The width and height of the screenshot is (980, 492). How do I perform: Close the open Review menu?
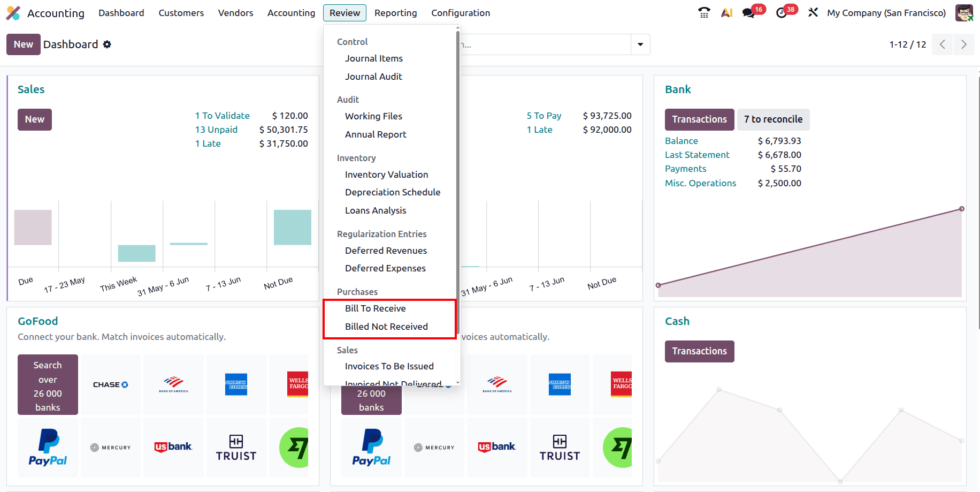345,13
